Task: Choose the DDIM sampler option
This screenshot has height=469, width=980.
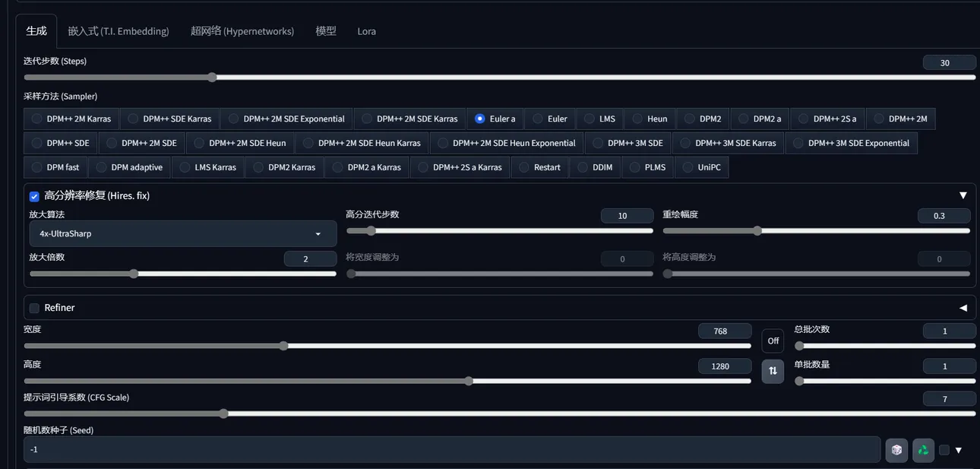Action: point(583,167)
